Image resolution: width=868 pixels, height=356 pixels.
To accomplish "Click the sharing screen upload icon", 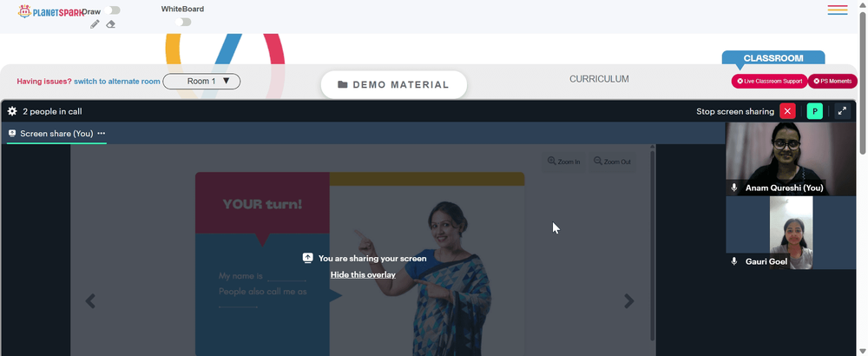I will (x=308, y=258).
